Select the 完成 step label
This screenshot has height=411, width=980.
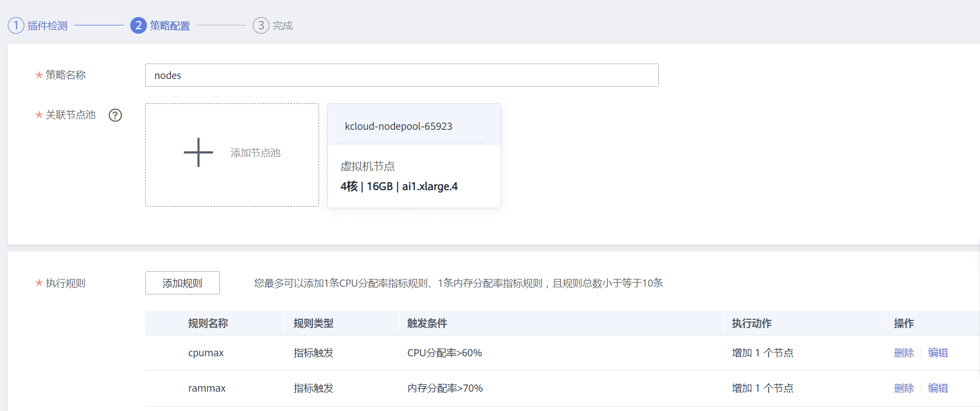(283, 26)
